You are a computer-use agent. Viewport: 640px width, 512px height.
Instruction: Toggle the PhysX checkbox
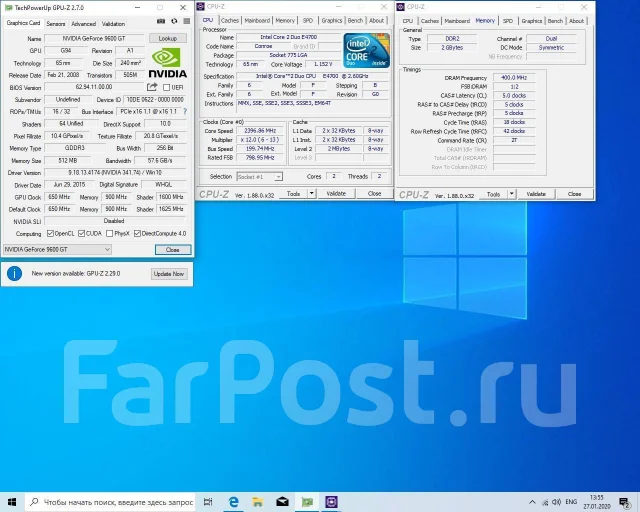pyautogui.click(x=109, y=234)
